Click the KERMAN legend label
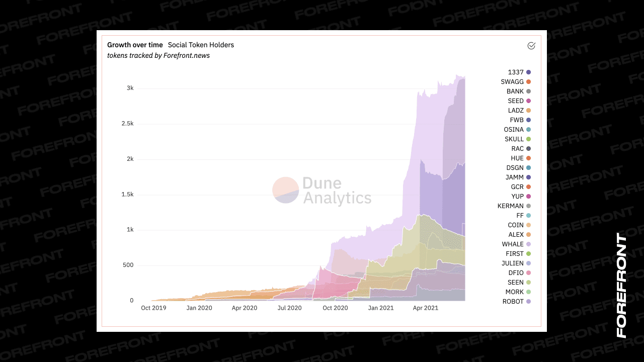Image resolution: width=644 pixels, height=362 pixels. [511, 206]
